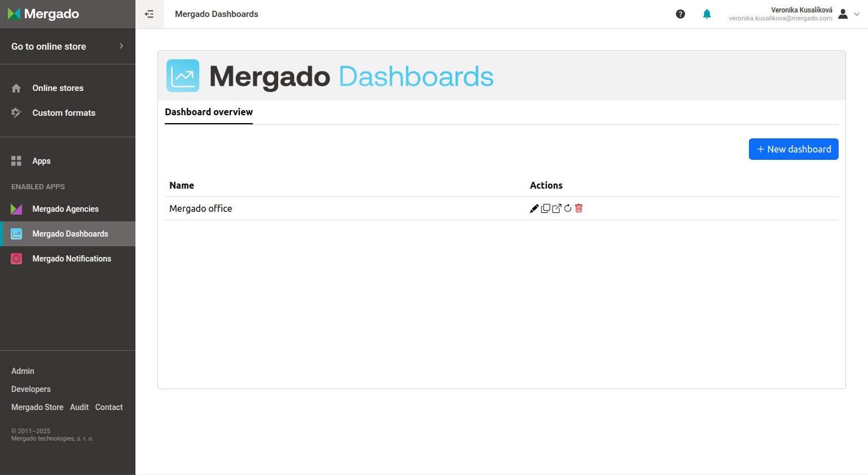Viewport: 868px width, 475px height.
Task: Create a New dashboard
Action: (x=794, y=149)
